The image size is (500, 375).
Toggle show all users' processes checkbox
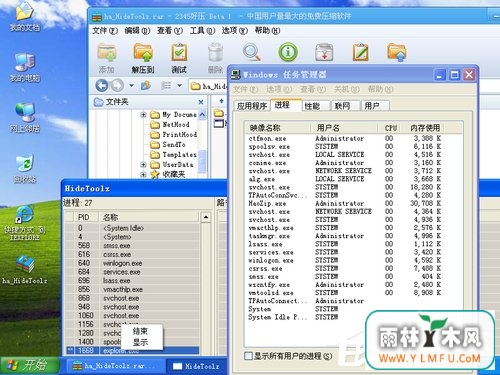[248, 356]
